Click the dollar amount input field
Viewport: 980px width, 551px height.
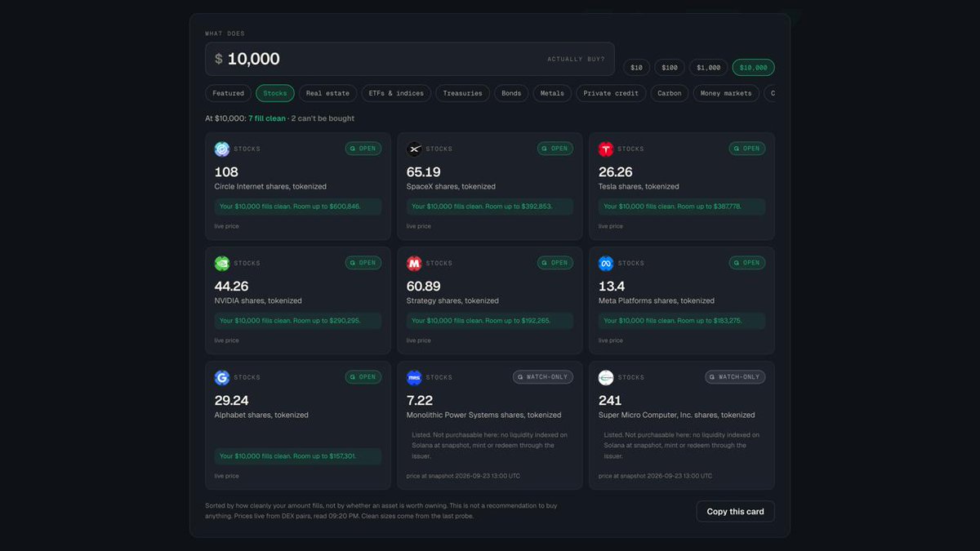pos(410,59)
